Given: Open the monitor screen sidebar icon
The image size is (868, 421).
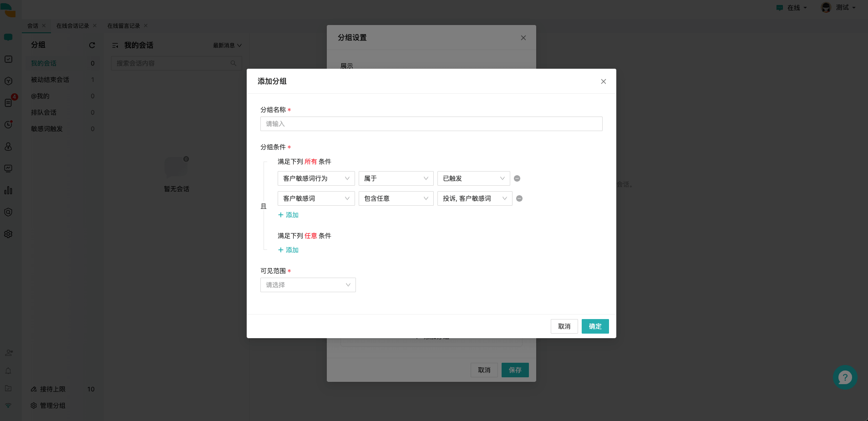Looking at the screenshot, I should tap(8, 168).
